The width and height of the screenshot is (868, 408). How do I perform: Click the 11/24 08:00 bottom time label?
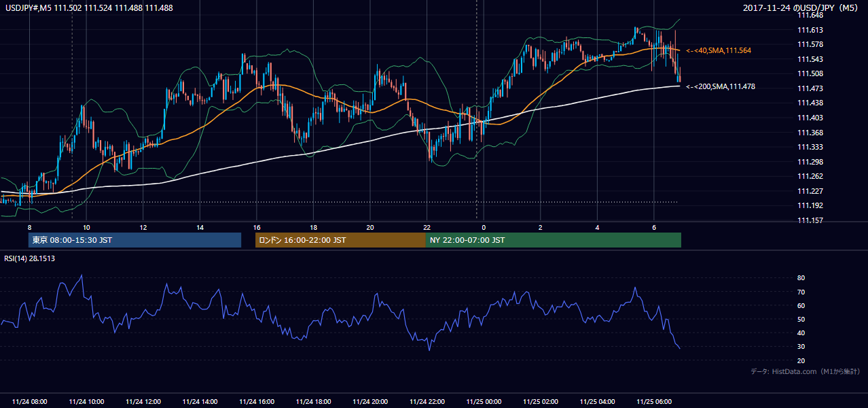[29, 402]
